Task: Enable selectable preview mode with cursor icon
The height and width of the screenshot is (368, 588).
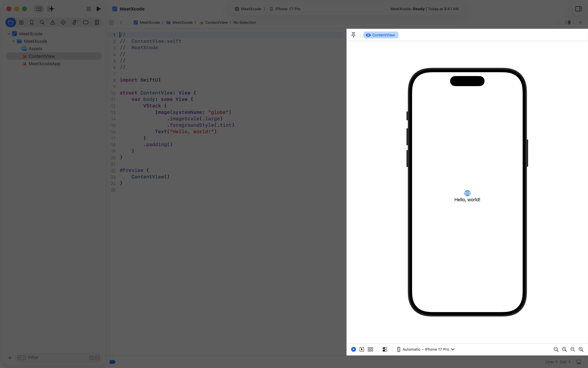Action: [362, 349]
